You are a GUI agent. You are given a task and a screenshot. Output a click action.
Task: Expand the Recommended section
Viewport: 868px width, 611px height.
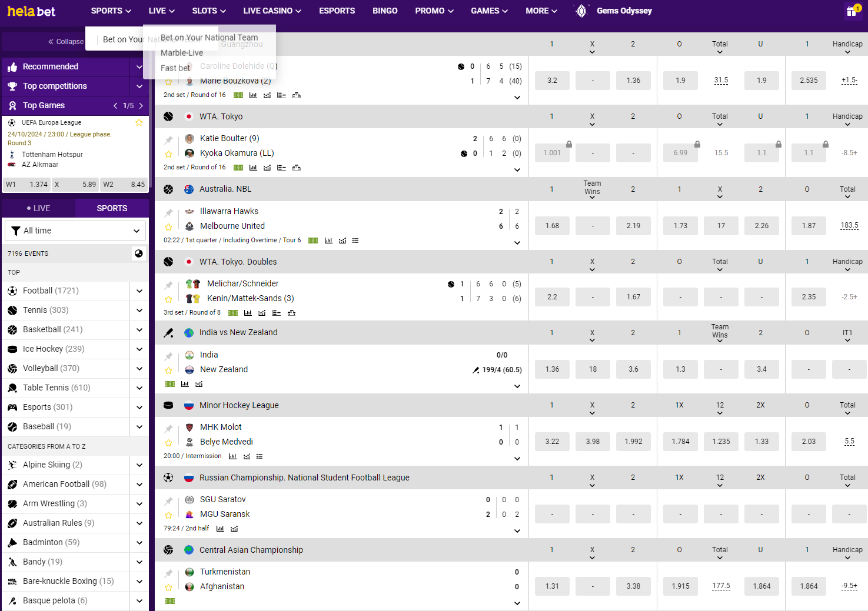(139, 67)
